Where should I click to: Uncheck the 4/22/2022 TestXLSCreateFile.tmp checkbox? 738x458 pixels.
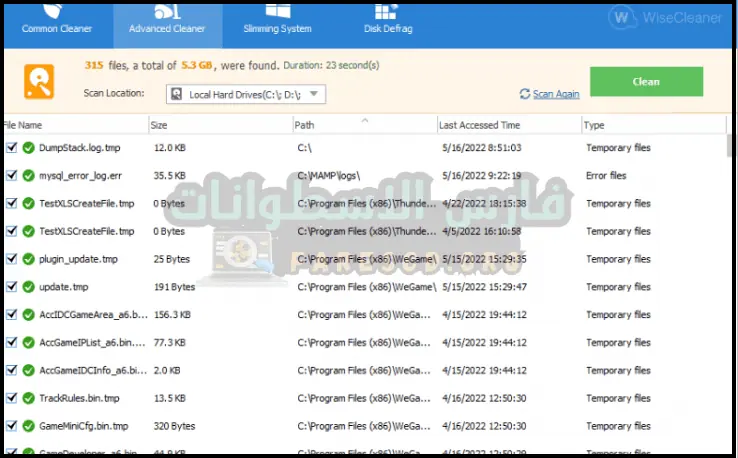tap(11, 203)
